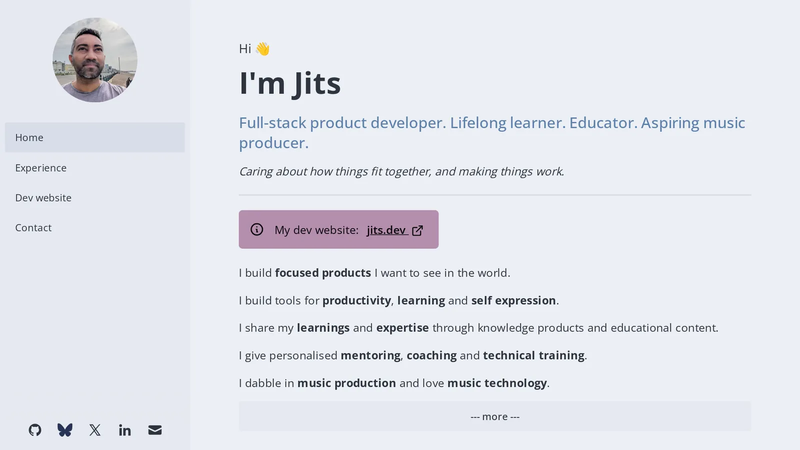Click the round profile photo
Screen dimensions: 800x450
click(95, 60)
